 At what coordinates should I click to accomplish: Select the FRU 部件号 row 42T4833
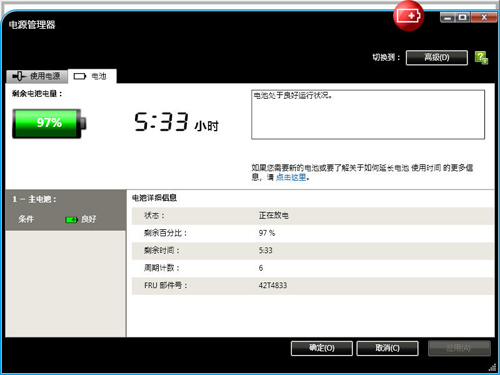point(313,286)
